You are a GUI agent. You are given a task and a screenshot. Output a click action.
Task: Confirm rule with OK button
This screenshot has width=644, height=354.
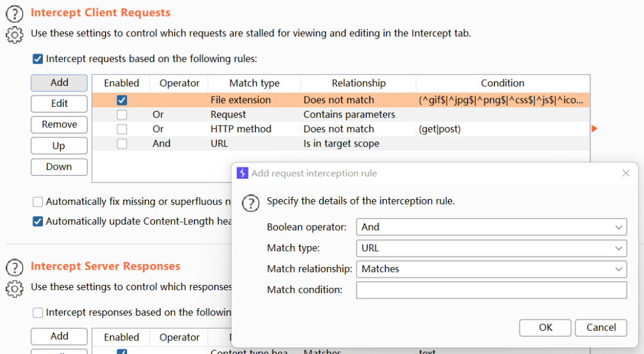(x=545, y=328)
